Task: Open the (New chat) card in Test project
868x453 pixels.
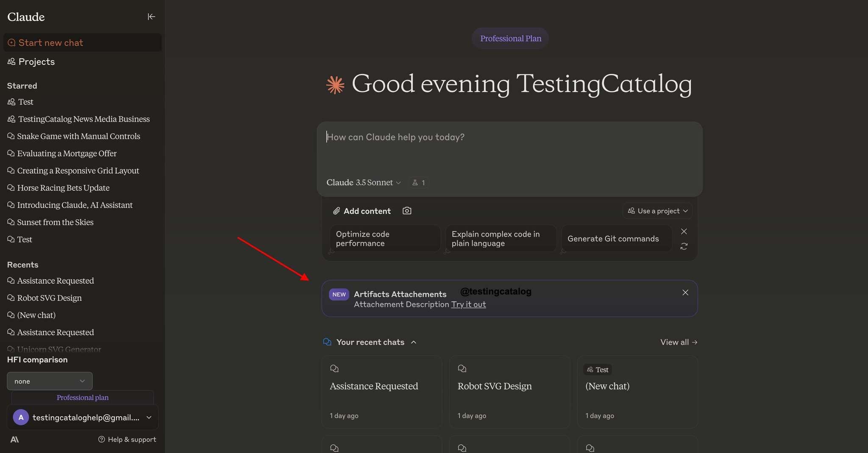Action: [637, 392]
